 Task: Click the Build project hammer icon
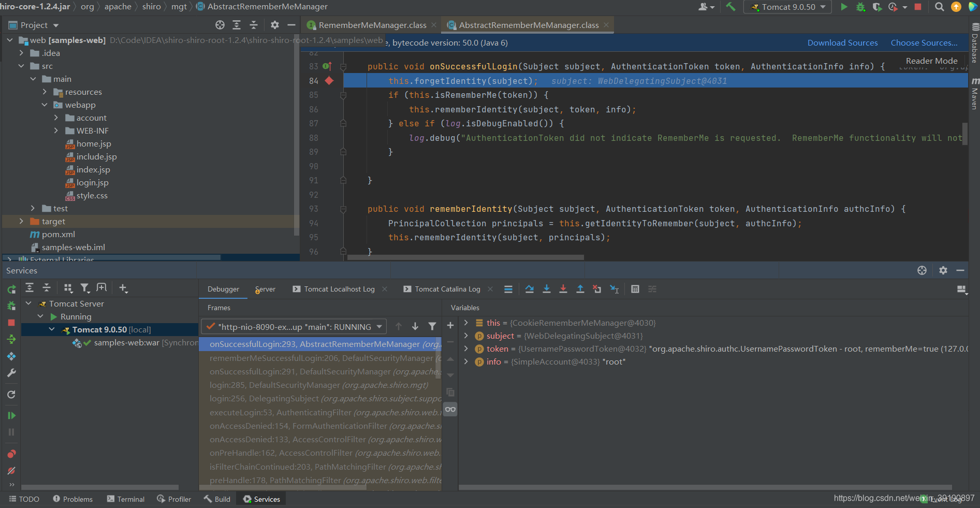point(730,7)
